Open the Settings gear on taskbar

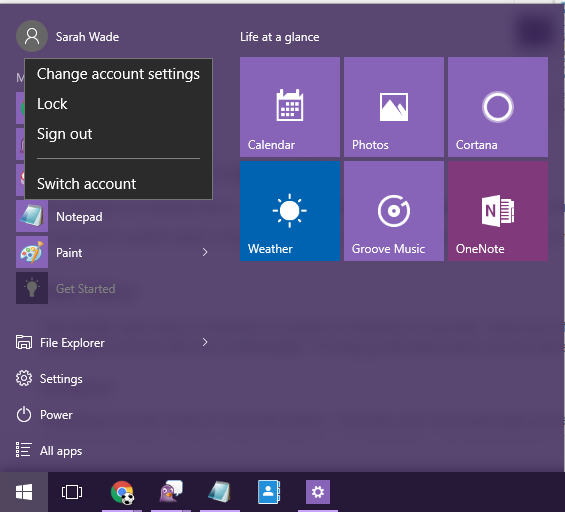click(x=318, y=492)
